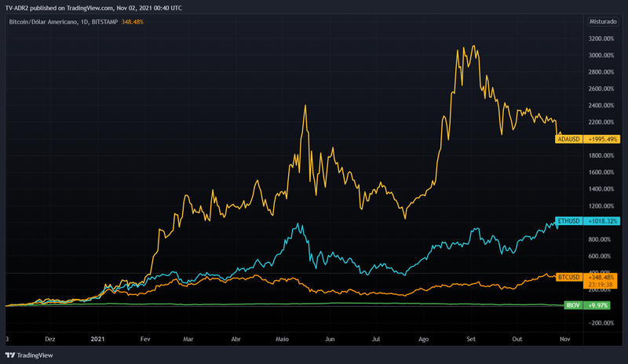This screenshot has height=364, width=628.
Task: Click the 348.48% value in chart legend
Action: click(133, 22)
